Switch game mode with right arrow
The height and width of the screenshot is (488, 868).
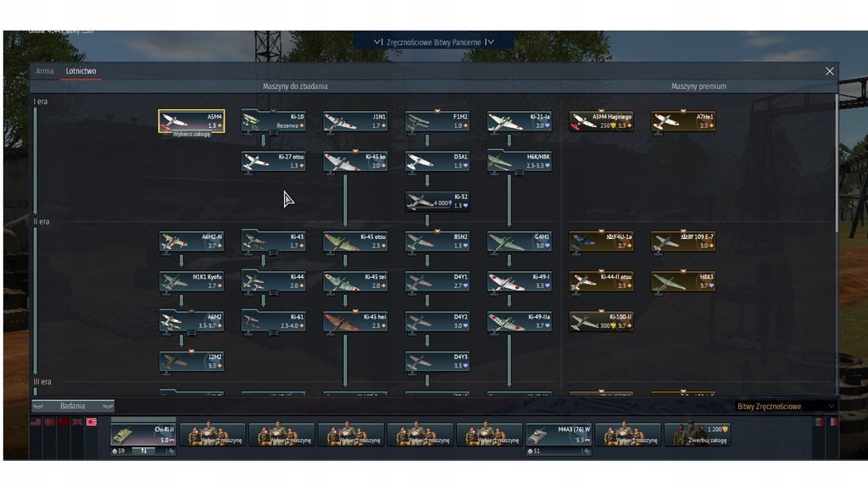pos(489,42)
